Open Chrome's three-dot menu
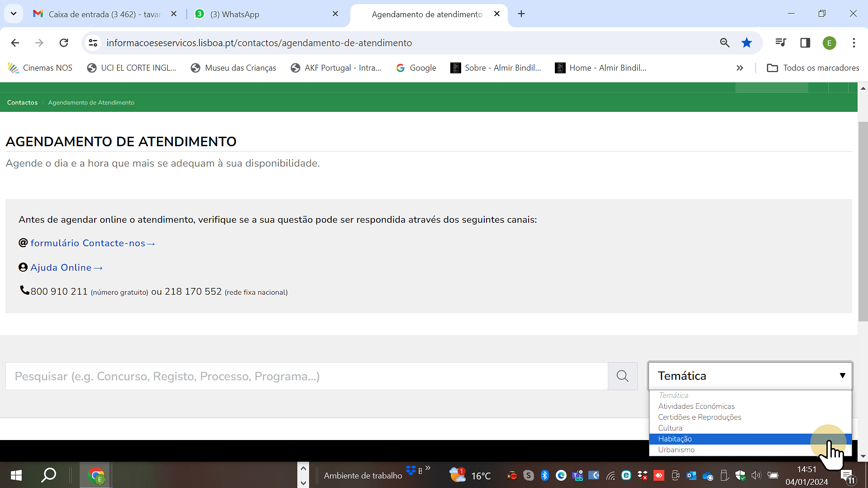Image resolution: width=868 pixels, height=488 pixels. coord(854,43)
